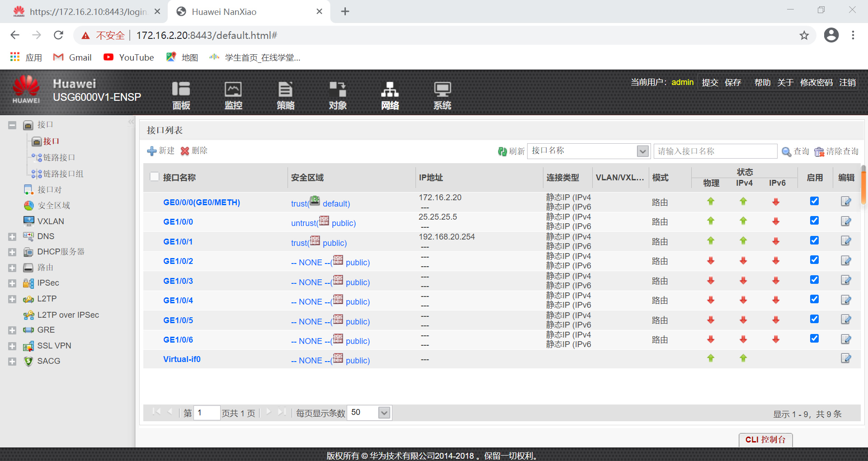This screenshot has height=461, width=868.
Task: Reload the browser page
Action: click(58, 35)
